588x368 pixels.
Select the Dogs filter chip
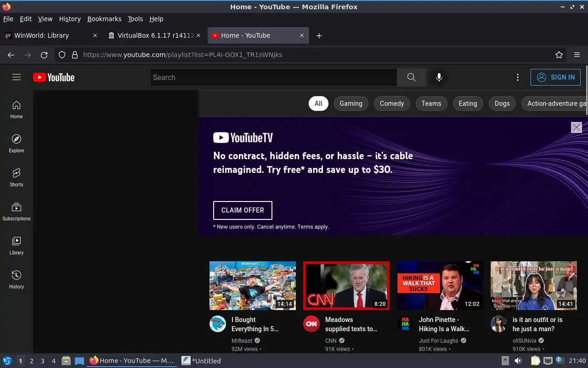tap(502, 103)
